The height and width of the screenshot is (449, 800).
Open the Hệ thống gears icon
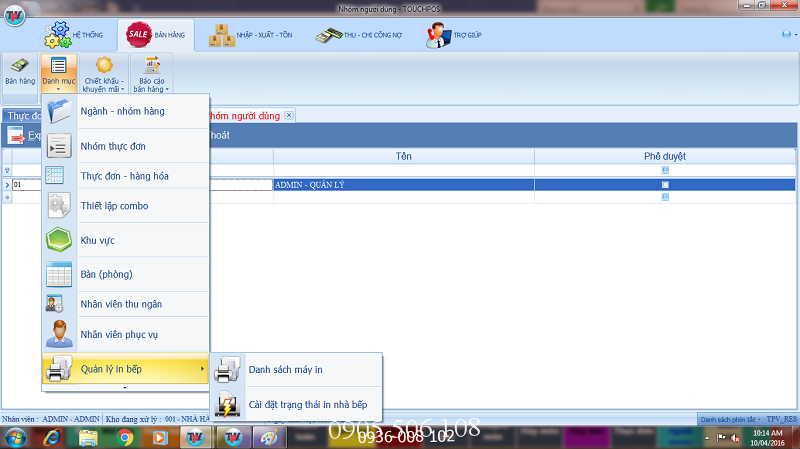pos(58,35)
